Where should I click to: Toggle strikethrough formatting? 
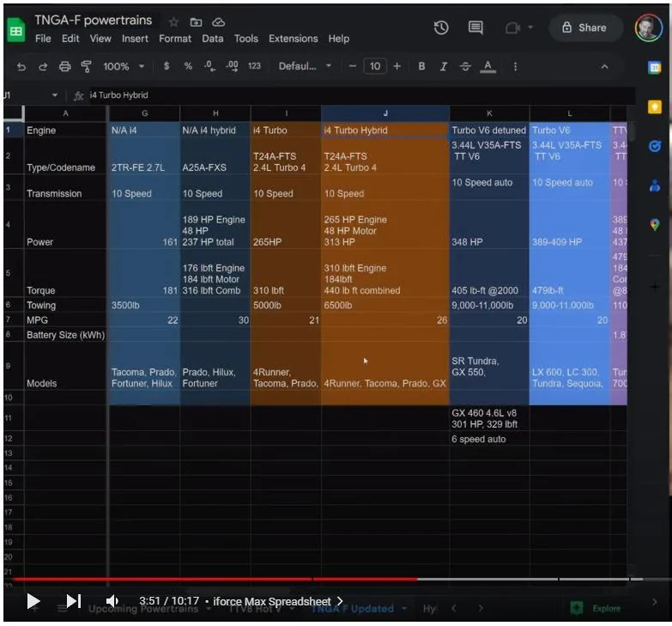[x=465, y=66]
